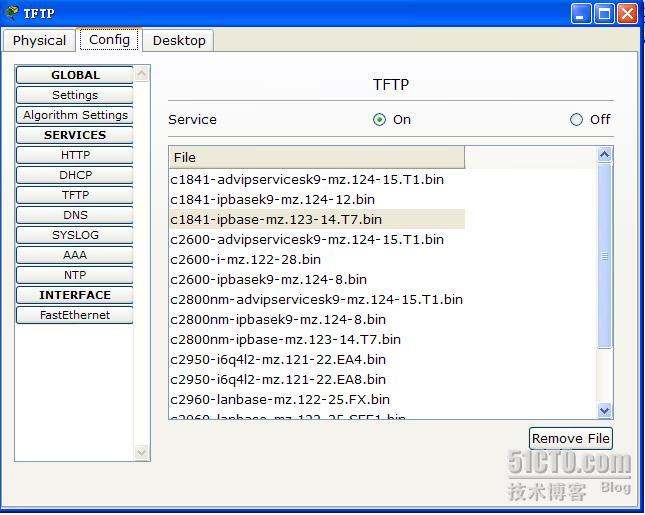Select c2800nm-ipbasek9-mz.124-8.bin
The height and width of the screenshot is (515, 645).
[317, 320]
